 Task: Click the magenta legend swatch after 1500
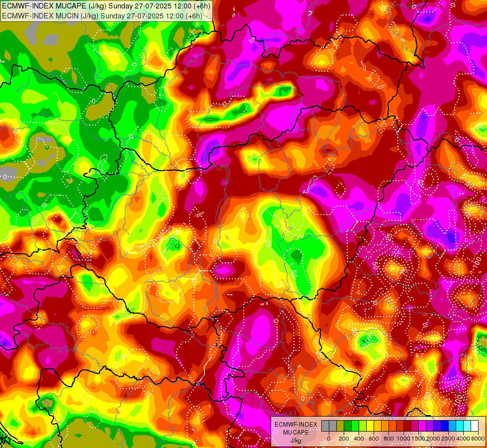pyautogui.click(x=422, y=426)
